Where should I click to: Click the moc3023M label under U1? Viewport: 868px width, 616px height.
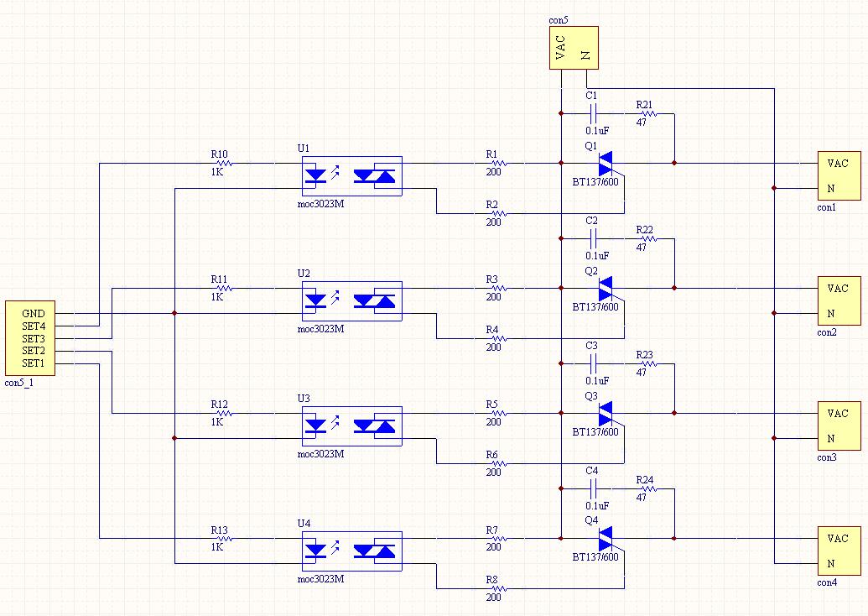[x=320, y=204]
